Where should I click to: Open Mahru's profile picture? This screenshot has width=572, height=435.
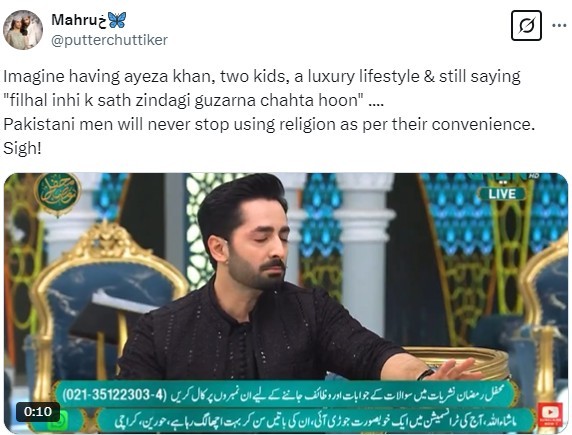(x=23, y=30)
